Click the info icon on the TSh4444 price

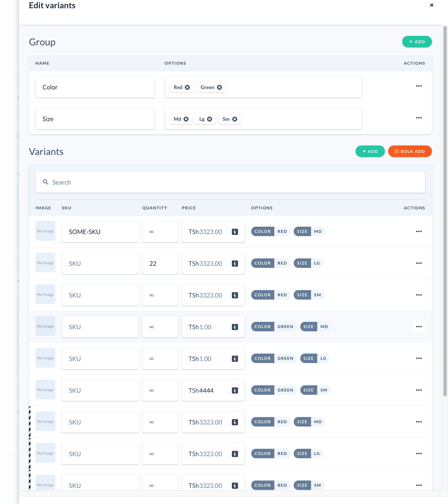point(235,390)
